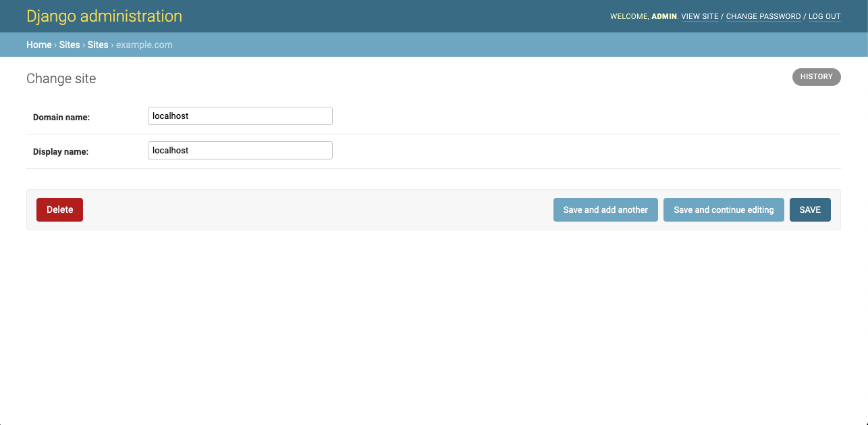Click the Domain name label
Viewport: 868px width, 425px height.
[x=61, y=118]
